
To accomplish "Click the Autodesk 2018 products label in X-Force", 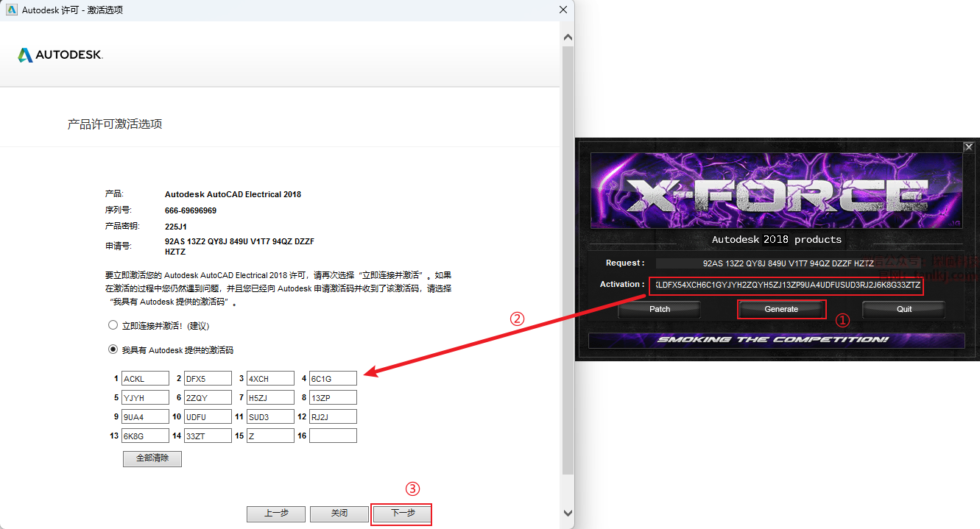I will [777, 239].
